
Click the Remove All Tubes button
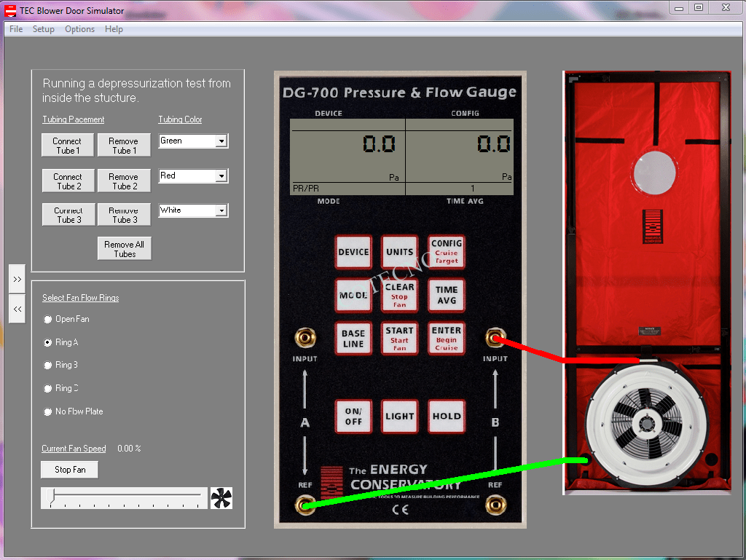125,249
